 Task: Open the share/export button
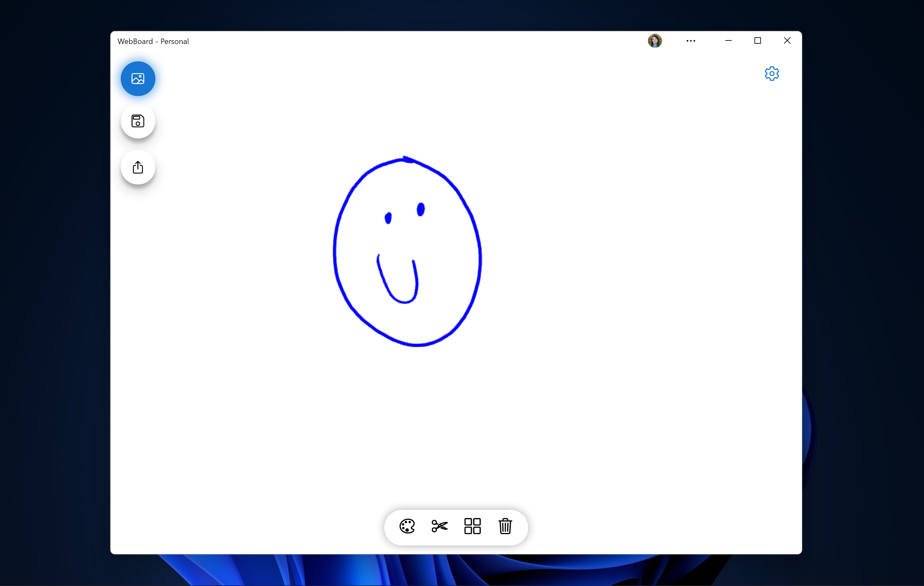point(138,167)
